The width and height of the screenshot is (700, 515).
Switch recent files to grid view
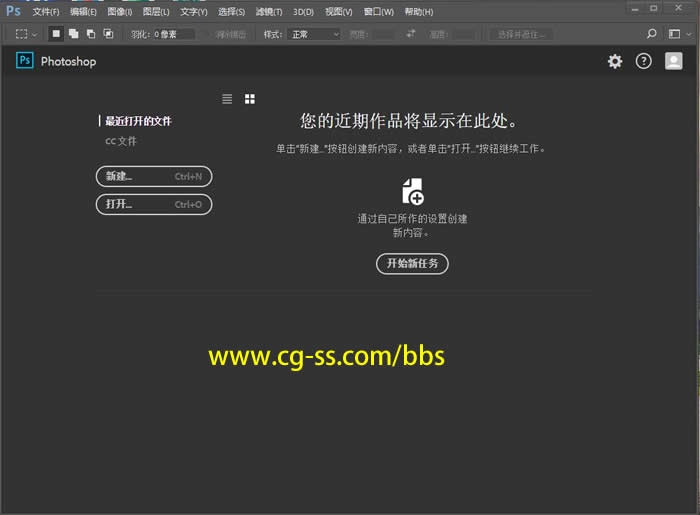(250, 99)
